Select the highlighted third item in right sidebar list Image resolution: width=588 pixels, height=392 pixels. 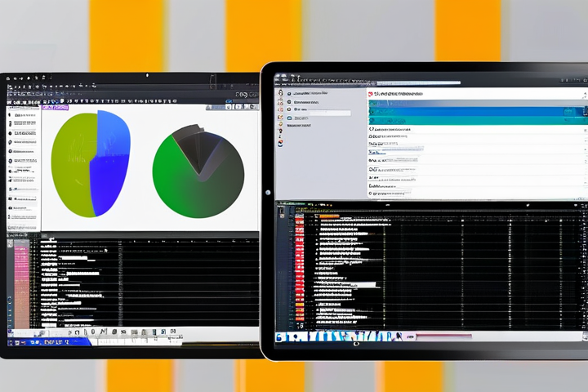click(301, 109)
